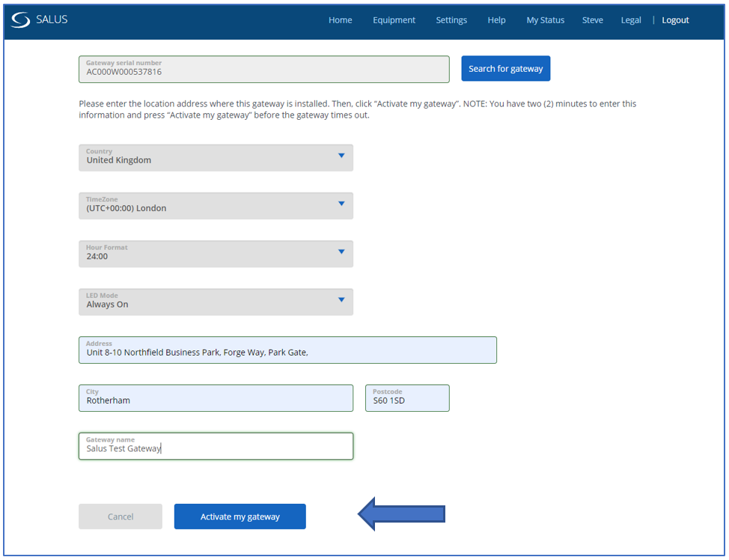This screenshot has height=560, width=729.
Task: View My Status page
Action: tap(545, 20)
